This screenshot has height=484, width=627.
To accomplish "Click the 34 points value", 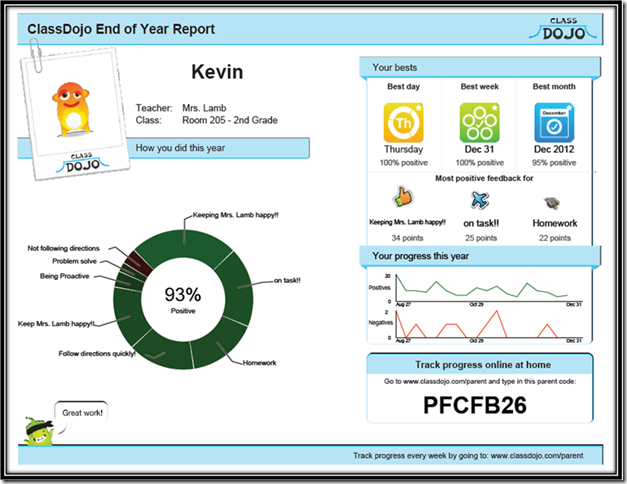I will [x=407, y=238].
